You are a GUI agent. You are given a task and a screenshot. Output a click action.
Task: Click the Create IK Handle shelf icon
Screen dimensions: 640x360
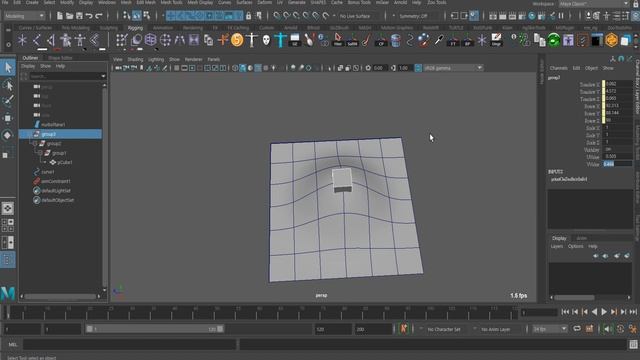95,40
